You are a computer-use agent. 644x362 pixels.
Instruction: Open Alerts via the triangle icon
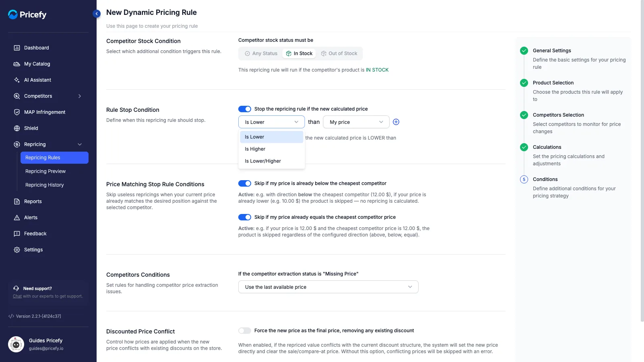tap(17, 218)
